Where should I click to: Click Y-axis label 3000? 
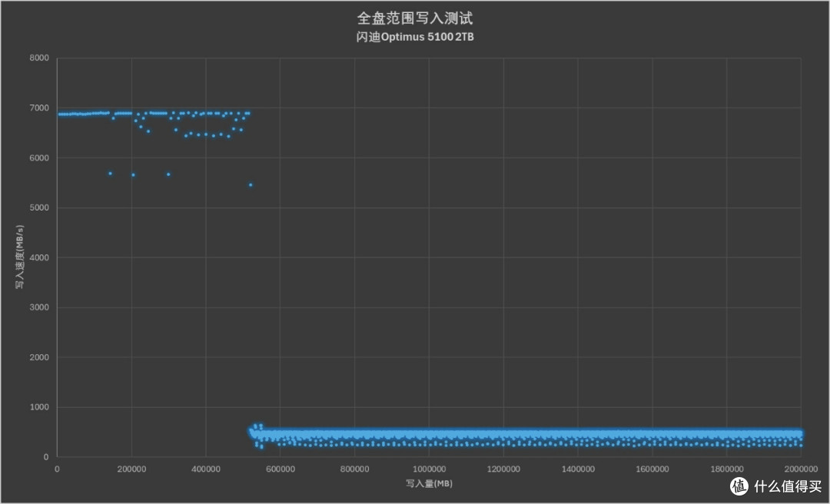coord(39,307)
